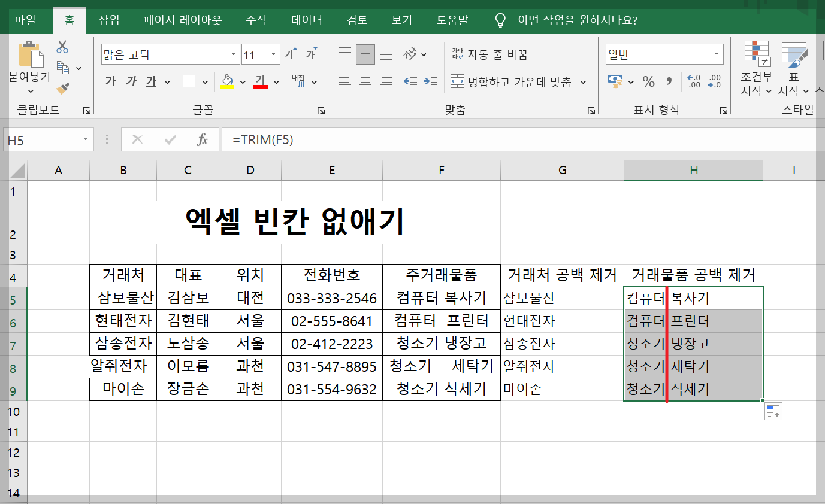825x504 pixels.
Task: Toggle bold with the 가 button
Action: [x=110, y=81]
